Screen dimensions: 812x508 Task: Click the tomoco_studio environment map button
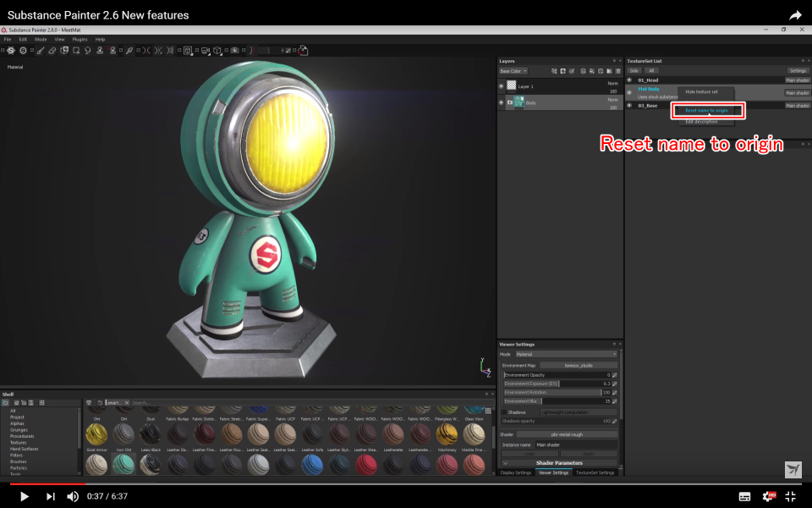tap(579, 366)
